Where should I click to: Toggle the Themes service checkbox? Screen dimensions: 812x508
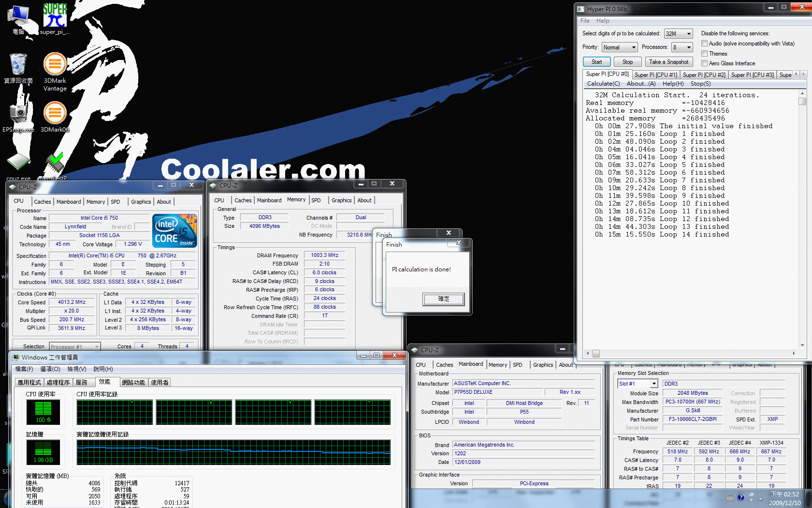coord(704,54)
